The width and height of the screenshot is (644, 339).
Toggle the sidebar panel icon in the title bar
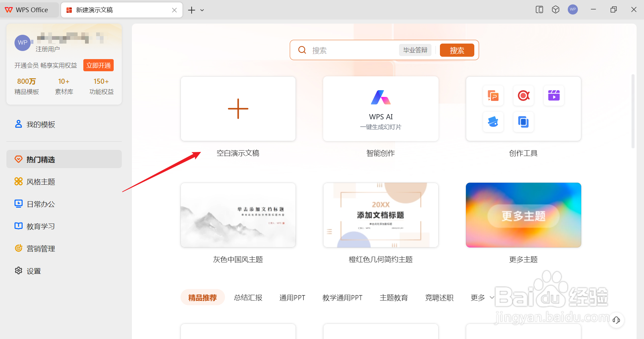(x=539, y=9)
